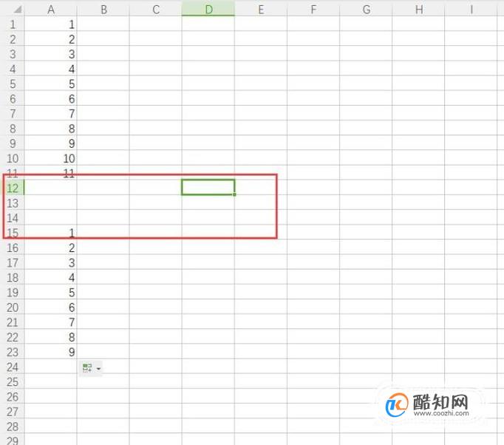The height and width of the screenshot is (445, 504).
Task: Select row 22 header
Action: (13, 337)
